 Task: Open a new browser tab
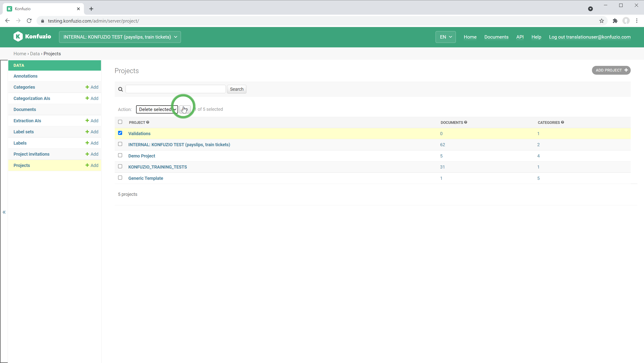(91, 9)
